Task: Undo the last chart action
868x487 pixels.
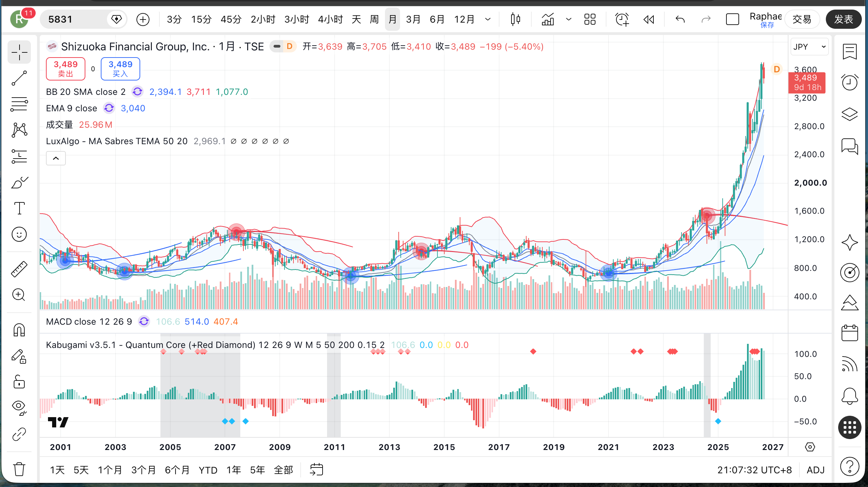Action: [680, 19]
